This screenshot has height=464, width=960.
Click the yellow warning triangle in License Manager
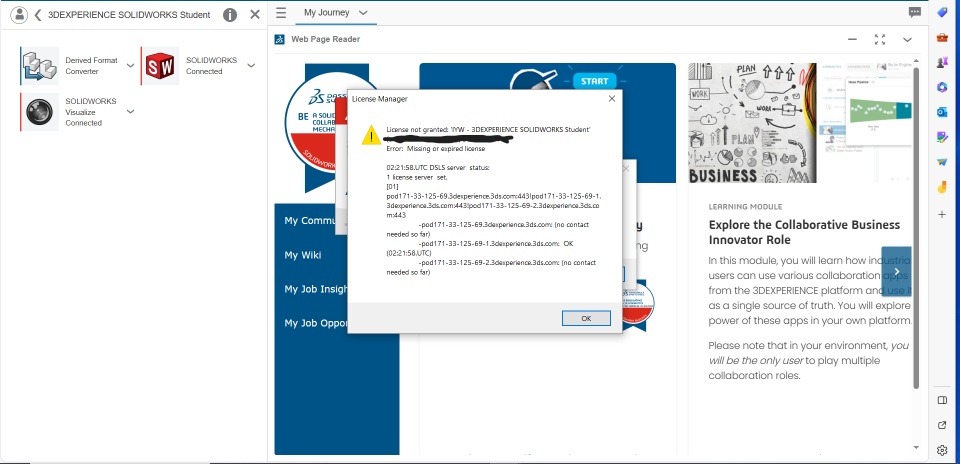[371, 135]
